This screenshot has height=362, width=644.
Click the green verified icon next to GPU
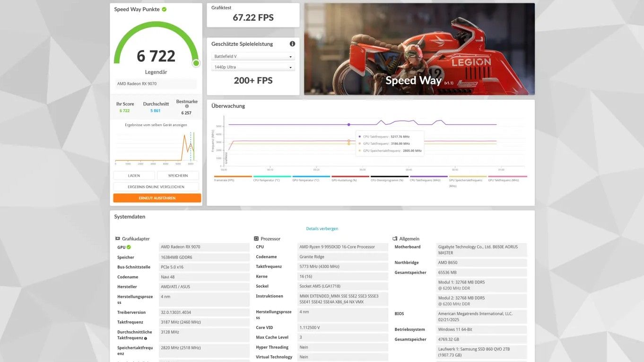(129, 247)
